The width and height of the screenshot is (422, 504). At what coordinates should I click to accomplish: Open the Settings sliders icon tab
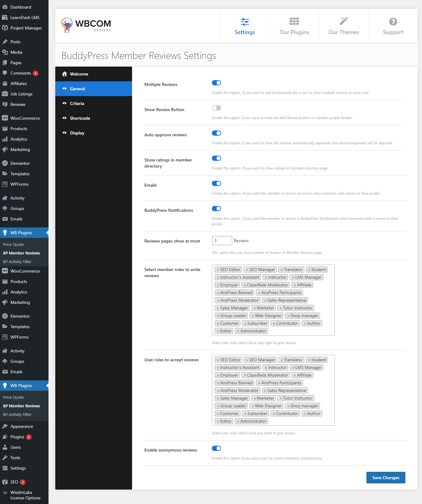point(244,22)
